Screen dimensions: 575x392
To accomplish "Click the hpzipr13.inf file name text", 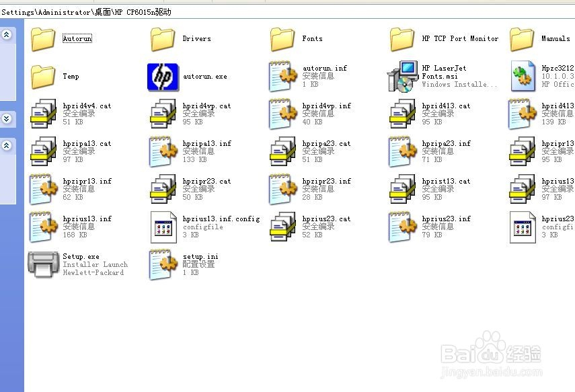I will [x=87, y=181].
